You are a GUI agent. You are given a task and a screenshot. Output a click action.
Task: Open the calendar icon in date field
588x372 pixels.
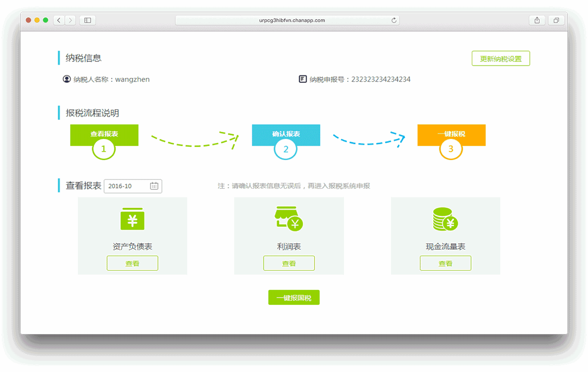tap(154, 186)
